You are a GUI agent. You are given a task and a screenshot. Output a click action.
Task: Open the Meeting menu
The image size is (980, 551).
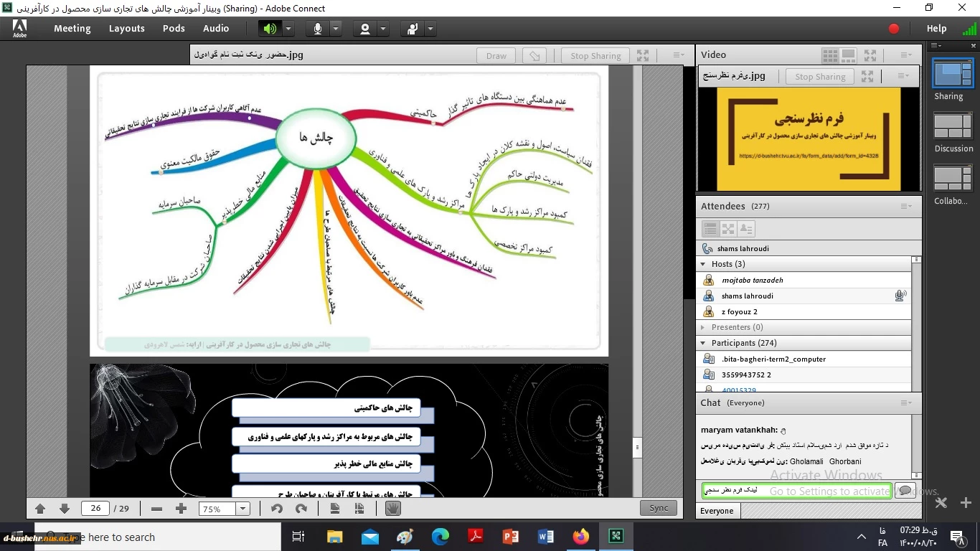(x=72, y=29)
